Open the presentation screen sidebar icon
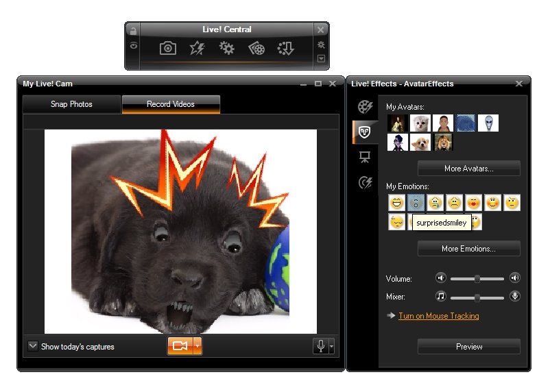Viewport: 550px width, 392px height. [365, 157]
